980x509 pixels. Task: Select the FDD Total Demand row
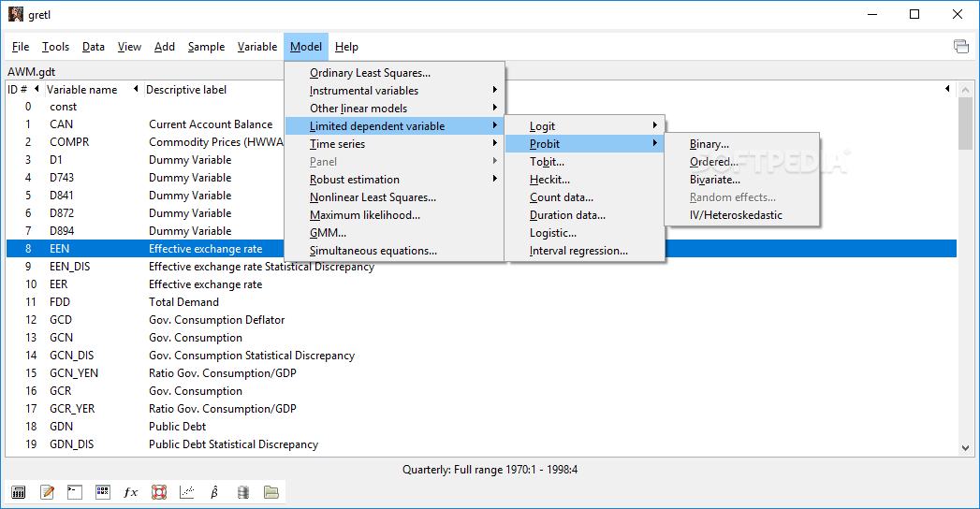point(481,301)
